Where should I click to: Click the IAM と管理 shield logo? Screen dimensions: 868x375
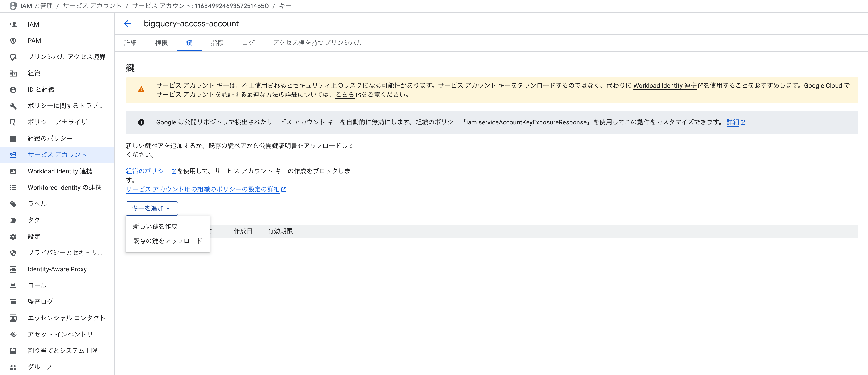point(13,6)
